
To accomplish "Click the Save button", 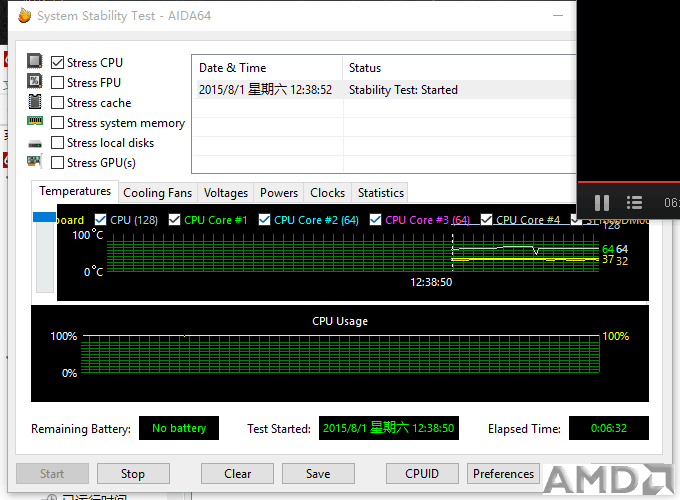I will coord(318,474).
